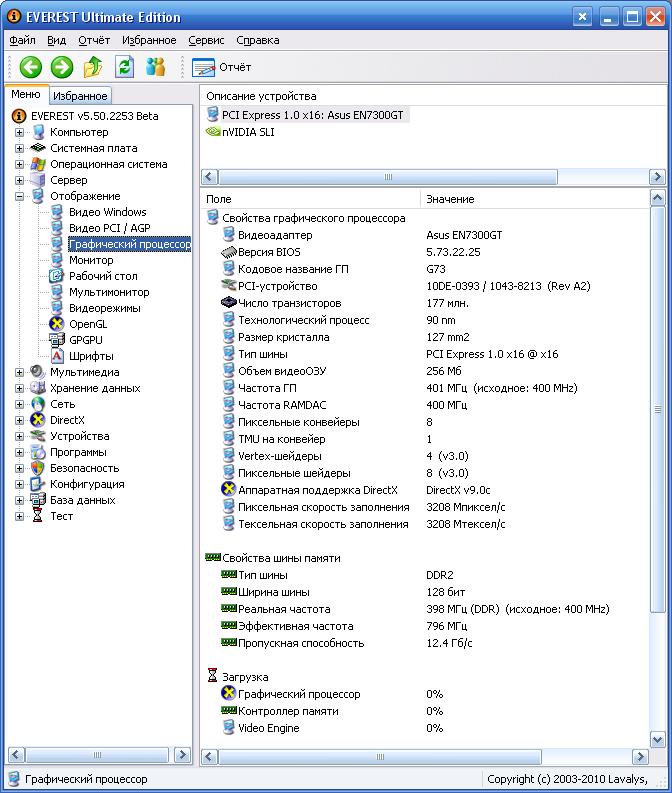672x793 pixels.
Task: Expand the Мультимедиа tree node
Action: tap(19, 372)
